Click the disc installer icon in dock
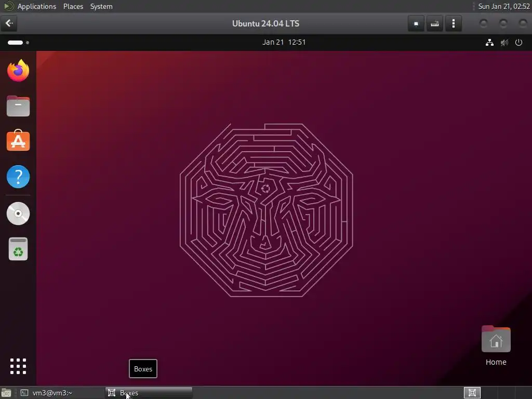Screen dimensions: 532x399 coord(18,214)
